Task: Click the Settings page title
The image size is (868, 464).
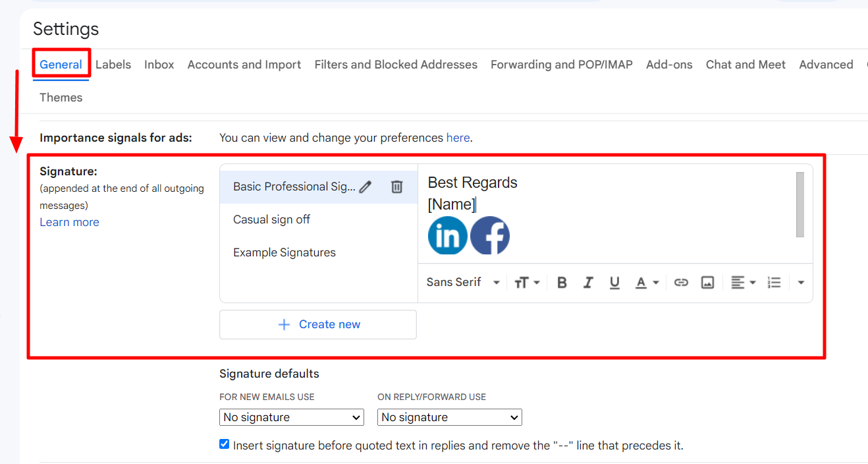Action: pyautogui.click(x=66, y=29)
